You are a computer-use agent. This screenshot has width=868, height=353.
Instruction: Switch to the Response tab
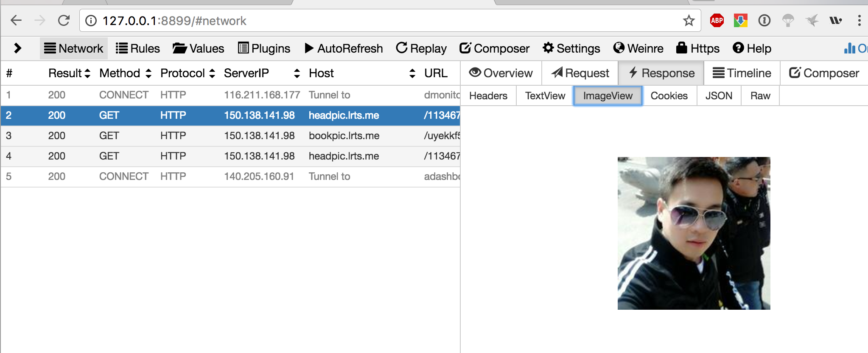pos(661,73)
